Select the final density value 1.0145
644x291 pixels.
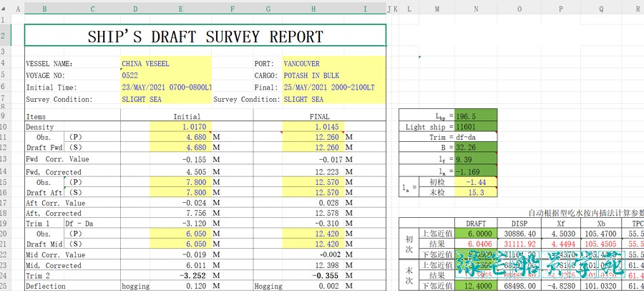[x=313, y=127]
